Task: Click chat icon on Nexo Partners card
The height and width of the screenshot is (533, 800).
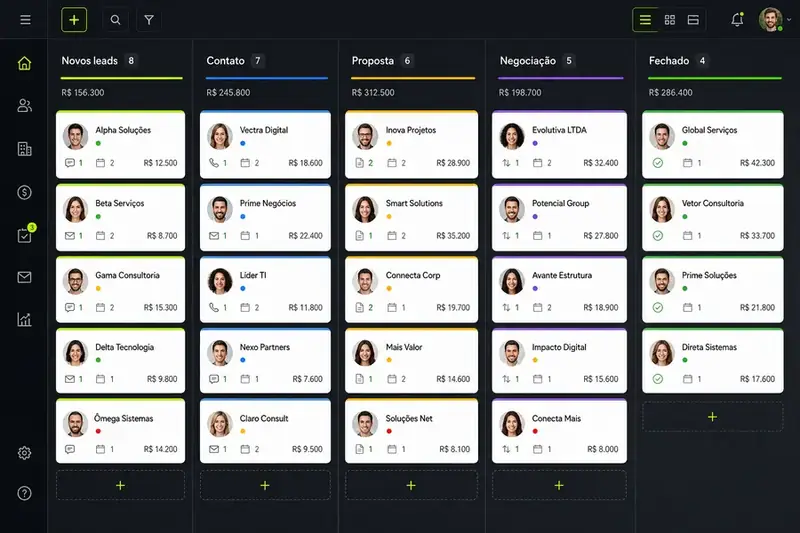Action: (x=214, y=379)
